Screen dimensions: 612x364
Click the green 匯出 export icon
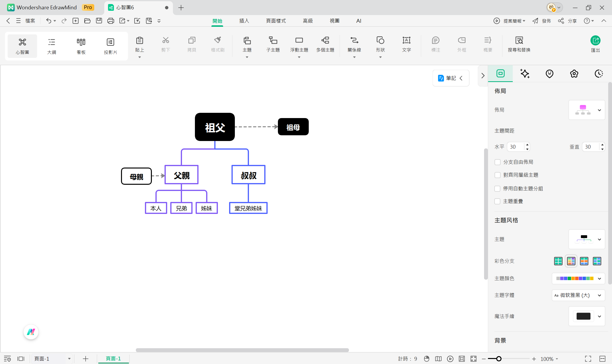pos(595,41)
